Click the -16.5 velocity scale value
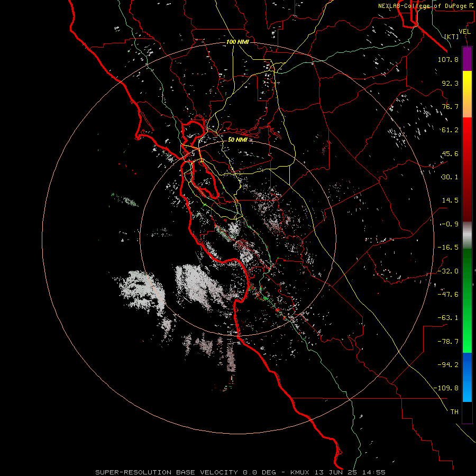The height and width of the screenshot is (476, 476). pos(448,248)
